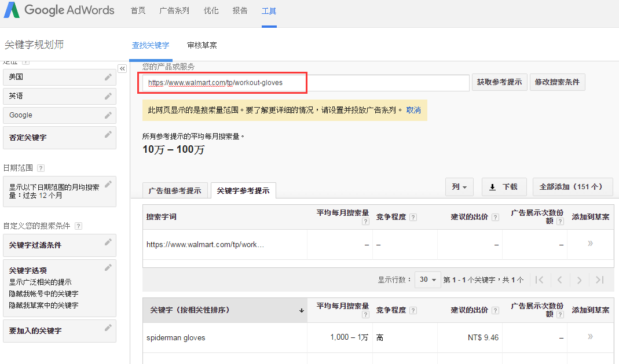Open help icon next to 日期范围
The height and width of the screenshot is (364, 619).
pos(41,168)
